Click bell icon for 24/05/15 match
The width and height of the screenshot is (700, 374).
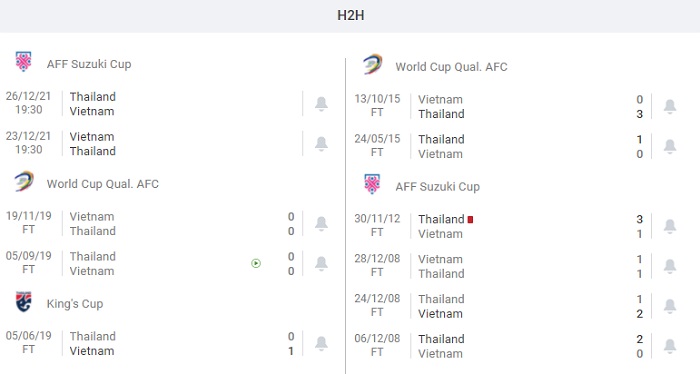pyautogui.click(x=670, y=146)
